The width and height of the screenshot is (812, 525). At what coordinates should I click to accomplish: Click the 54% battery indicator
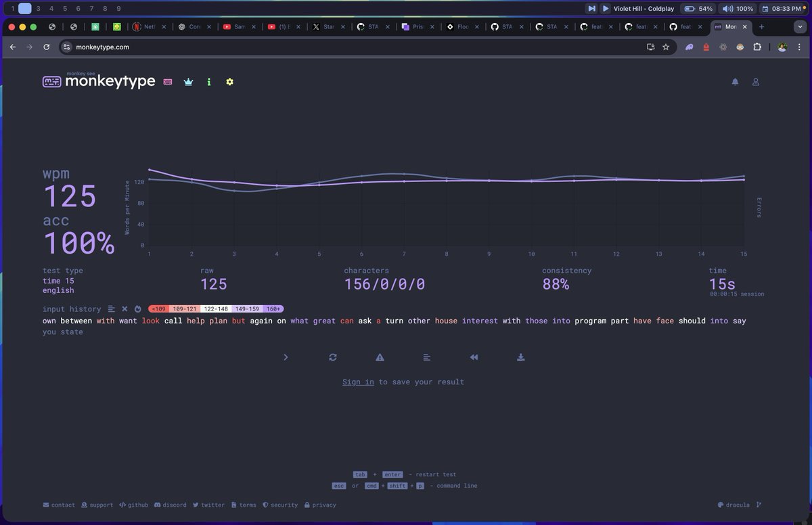[x=698, y=8]
